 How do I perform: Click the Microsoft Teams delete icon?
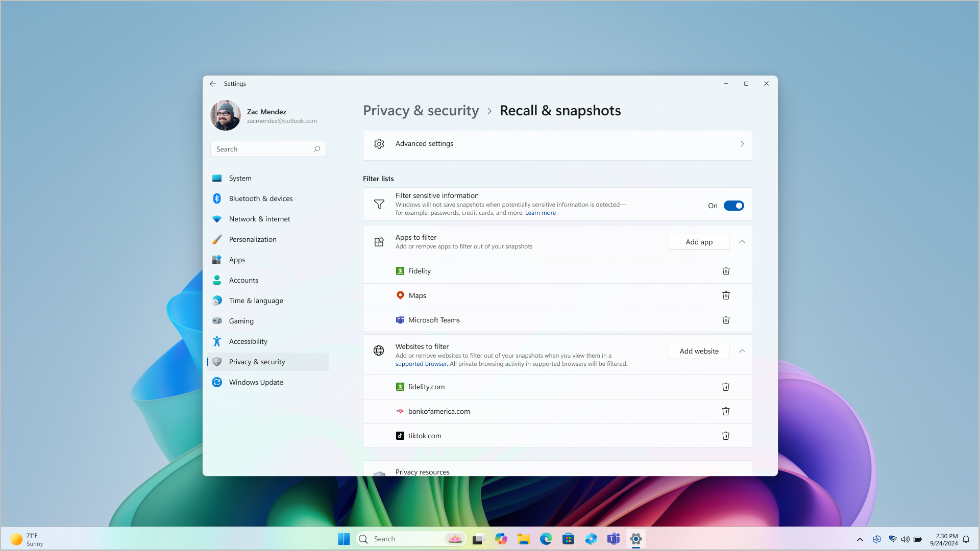726,319
